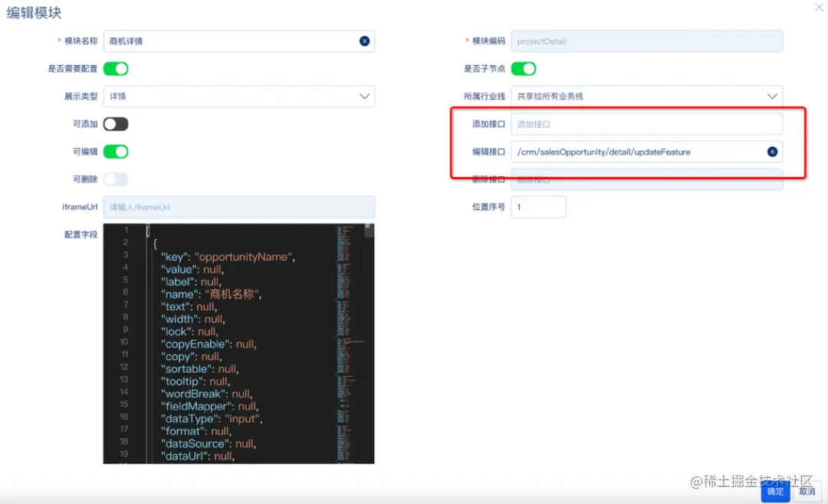Click the iframeUrl input field

pos(239,207)
